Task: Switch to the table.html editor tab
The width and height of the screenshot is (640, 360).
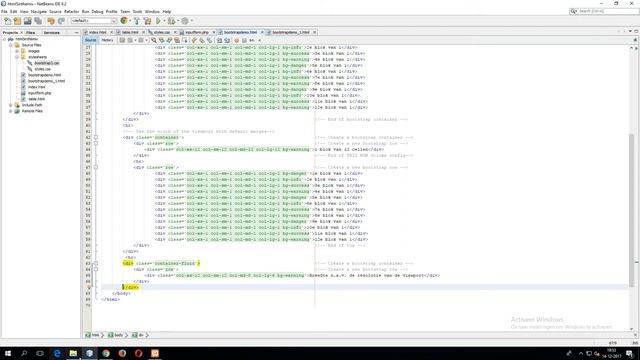Action: click(x=130, y=32)
